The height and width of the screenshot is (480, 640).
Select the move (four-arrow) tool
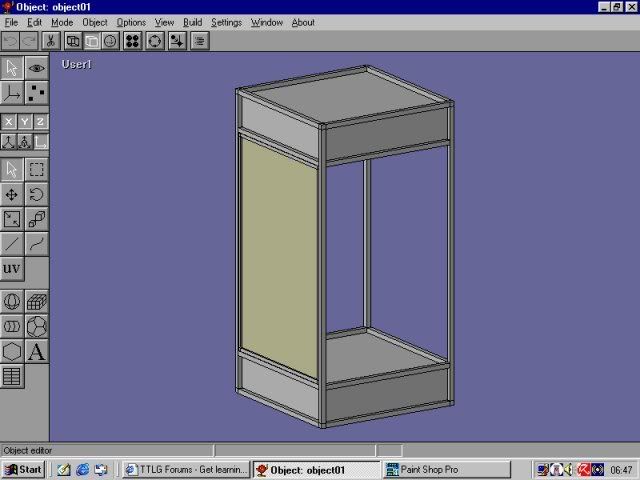point(12,194)
